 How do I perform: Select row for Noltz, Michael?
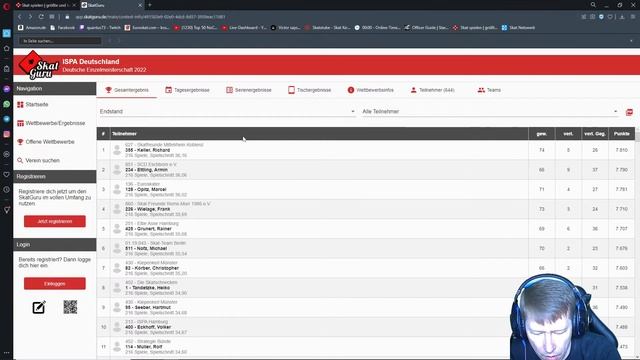(366, 248)
